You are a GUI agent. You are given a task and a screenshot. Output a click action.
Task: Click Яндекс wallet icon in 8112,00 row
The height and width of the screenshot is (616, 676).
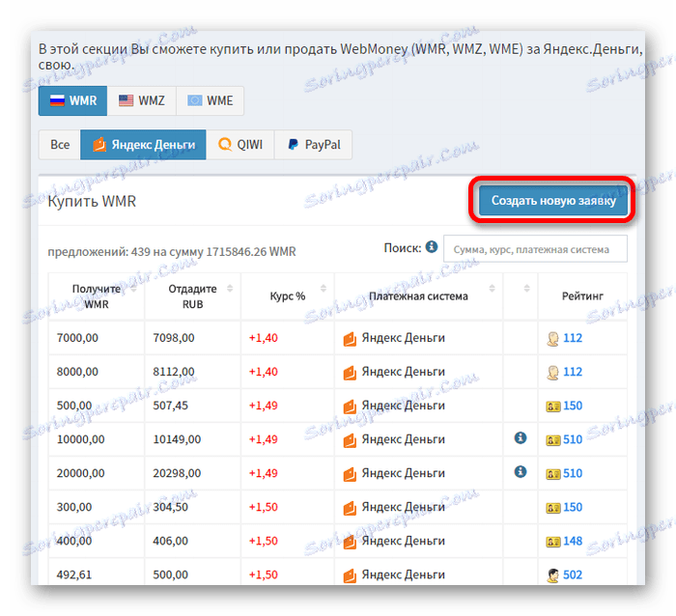pos(350,373)
